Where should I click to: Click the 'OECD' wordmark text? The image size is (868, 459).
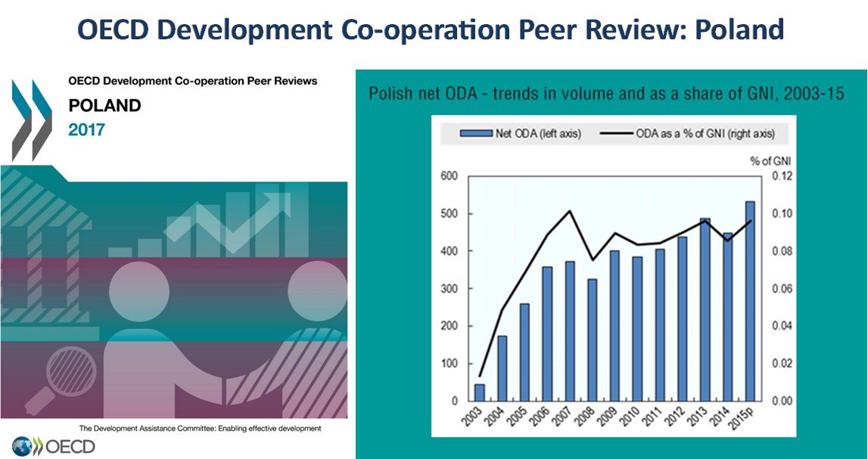point(69,447)
